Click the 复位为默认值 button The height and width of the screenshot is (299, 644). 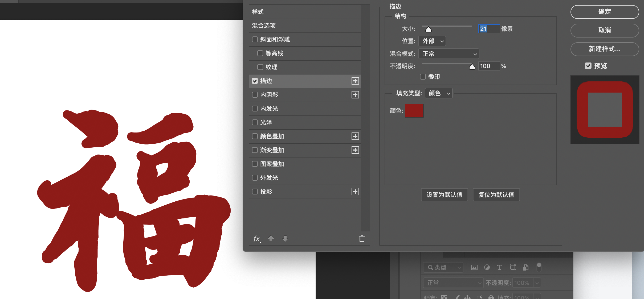point(496,194)
